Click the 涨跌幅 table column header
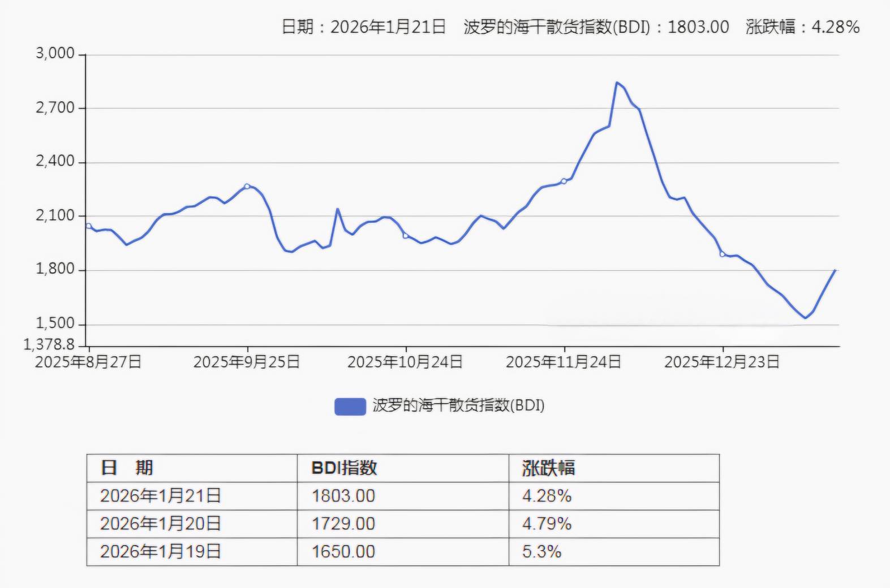The width and height of the screenshot is (890, 588). [548, 468]
